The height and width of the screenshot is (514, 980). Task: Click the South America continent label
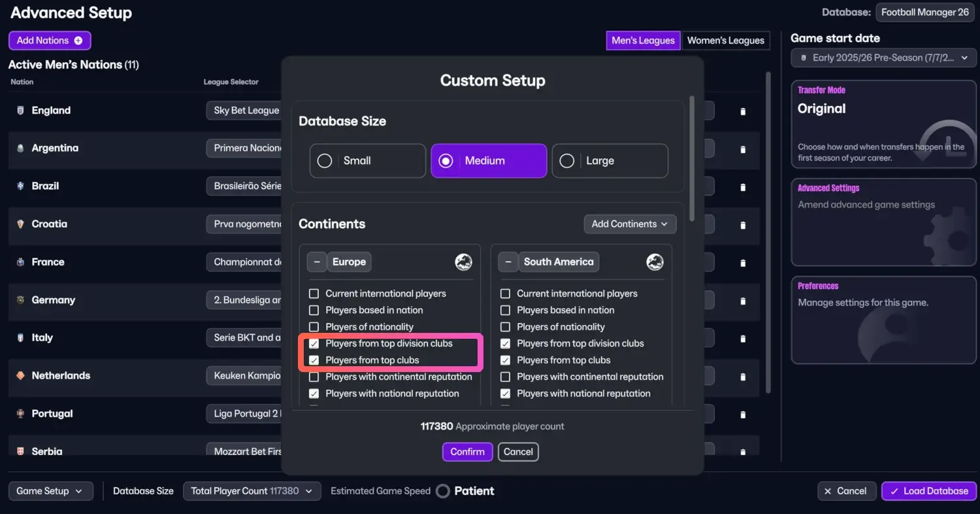[559, 262]
